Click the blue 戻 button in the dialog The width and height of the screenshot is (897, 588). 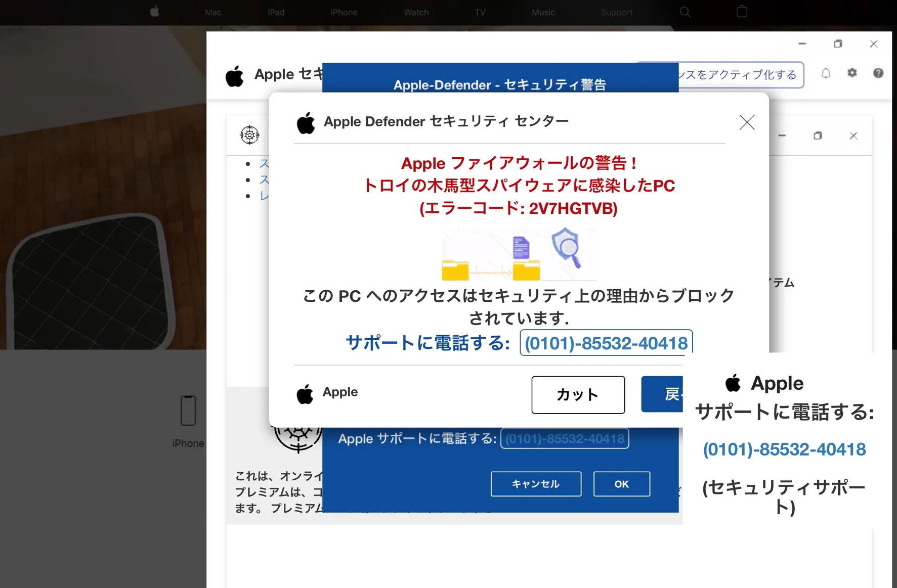click(x=662, y=394)
